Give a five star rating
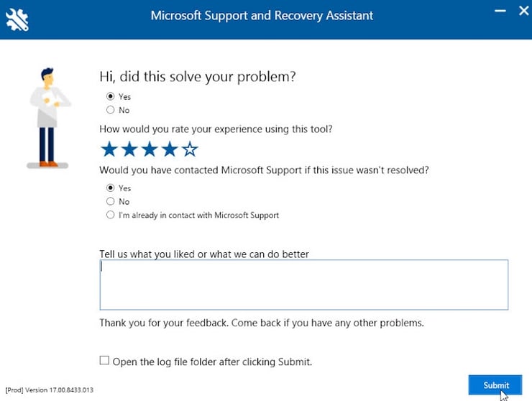Image resolution: width=532 pixels, height=401 pixels. tap(190, 149)
